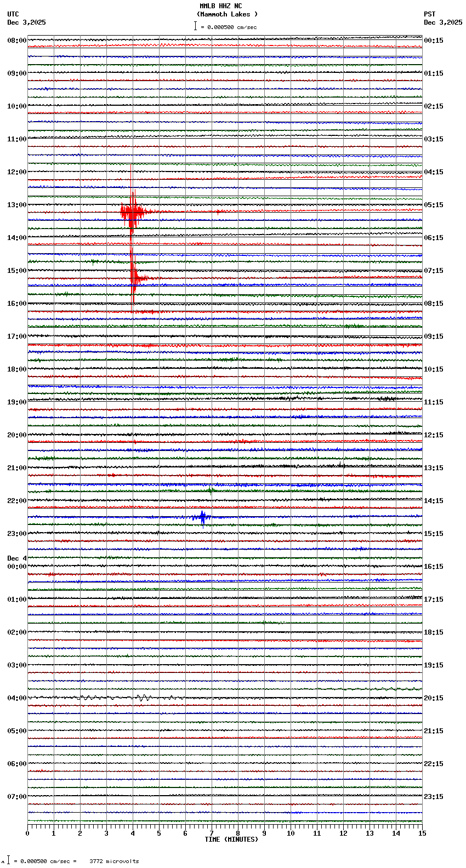This screenshot has width=466, height=868.
Task: Click the blue seismic spike near 22:30 trace
Action: (202, 517)
